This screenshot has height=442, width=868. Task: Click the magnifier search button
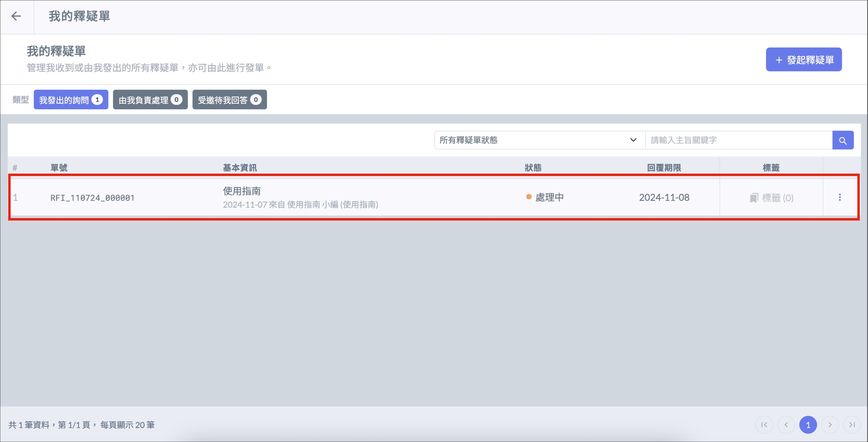pos(843,140)
